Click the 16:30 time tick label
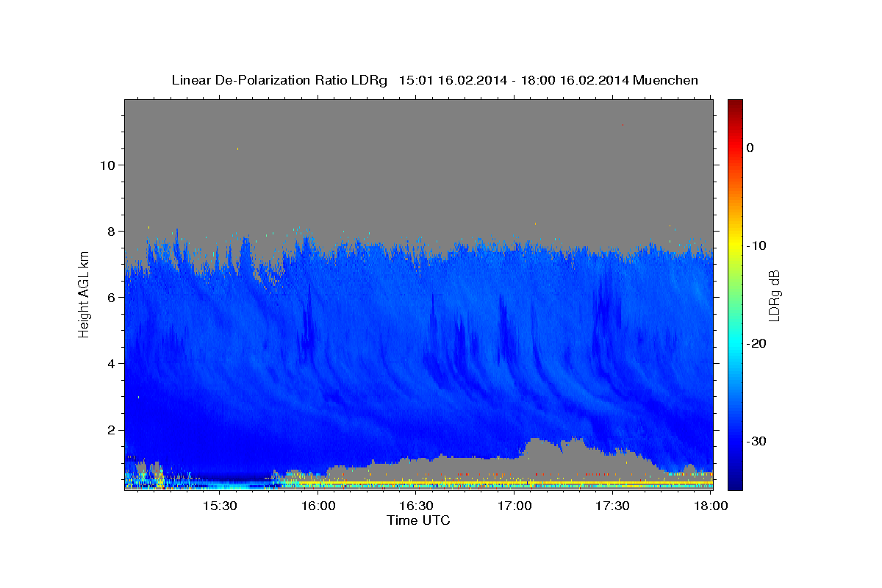 (416, 506)
